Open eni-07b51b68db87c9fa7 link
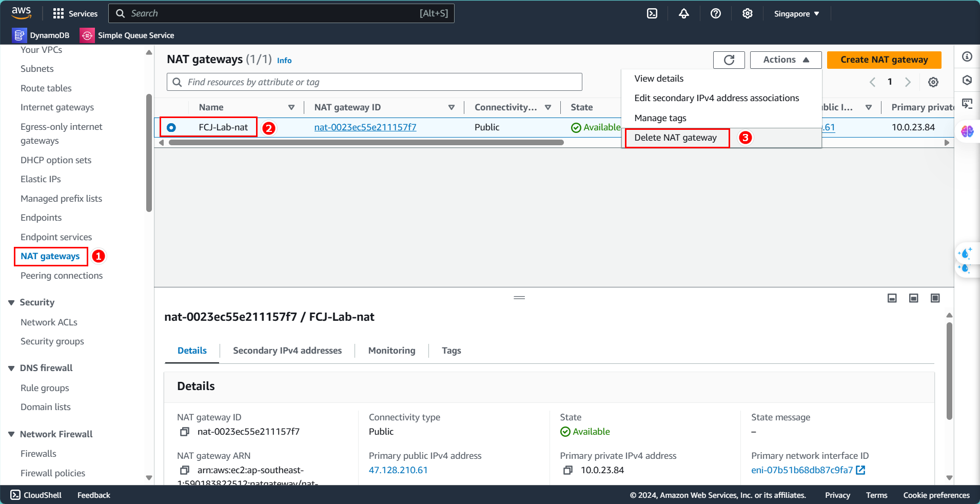The image size is (980, 504). coord(802,470)
